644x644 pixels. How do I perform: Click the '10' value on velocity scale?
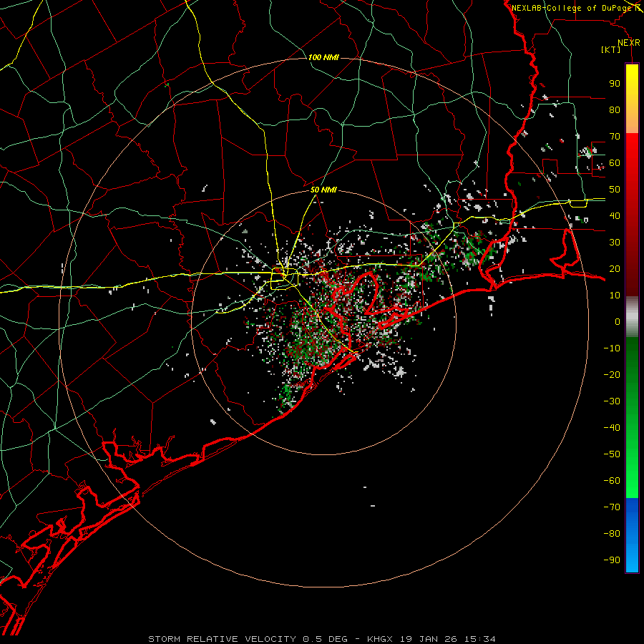point(615,296)
